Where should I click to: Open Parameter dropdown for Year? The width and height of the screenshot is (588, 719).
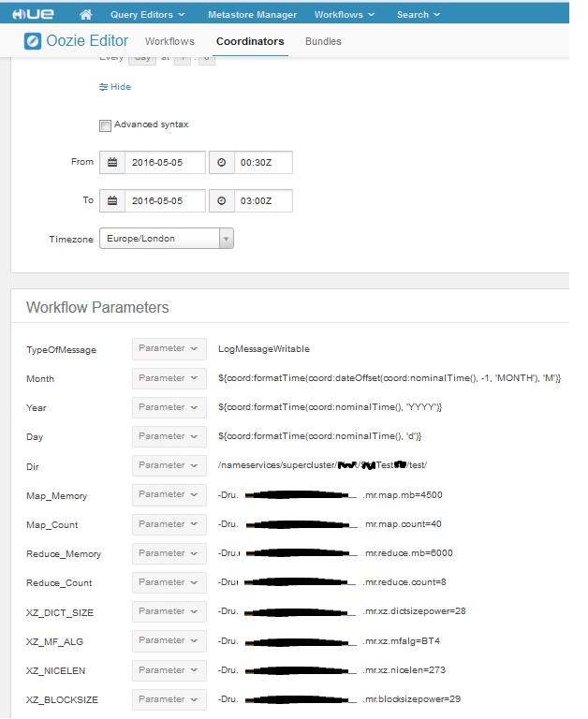click(x=169, y=407)
